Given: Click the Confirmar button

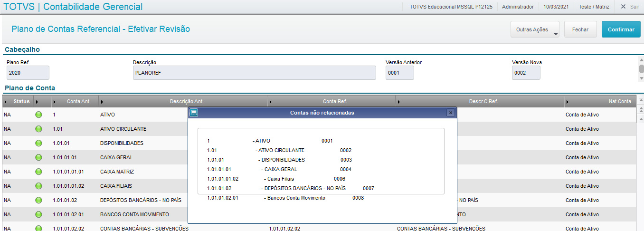Looking at the screenshot, I should (x=621, y=29).
